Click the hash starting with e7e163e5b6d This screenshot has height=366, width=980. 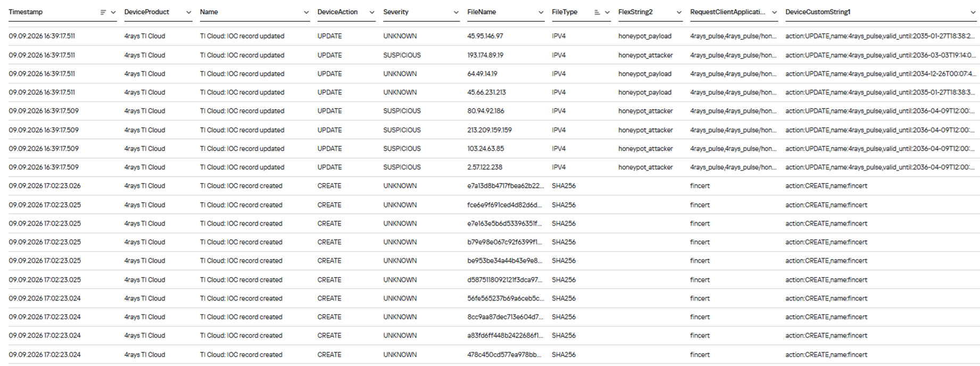tap(504, 224)
